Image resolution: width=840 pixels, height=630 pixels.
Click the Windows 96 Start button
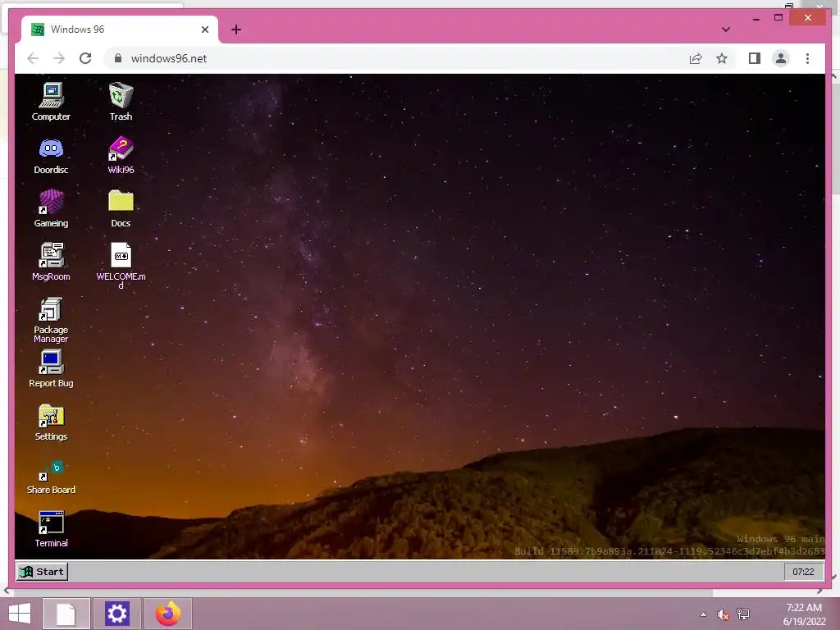click(42, 572)
